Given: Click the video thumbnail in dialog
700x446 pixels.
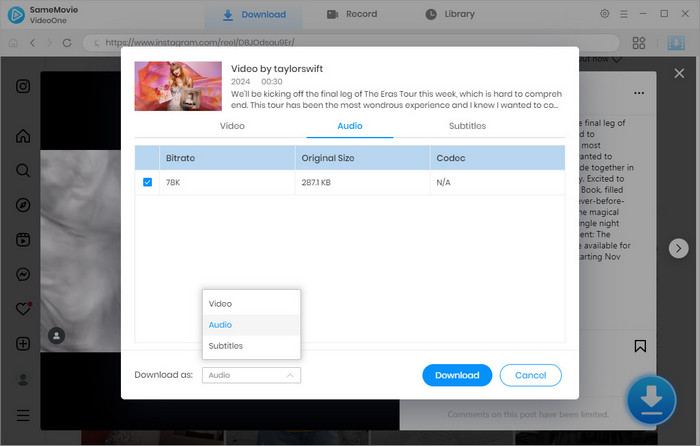Looking at the screenshot, I should point(178,86).
